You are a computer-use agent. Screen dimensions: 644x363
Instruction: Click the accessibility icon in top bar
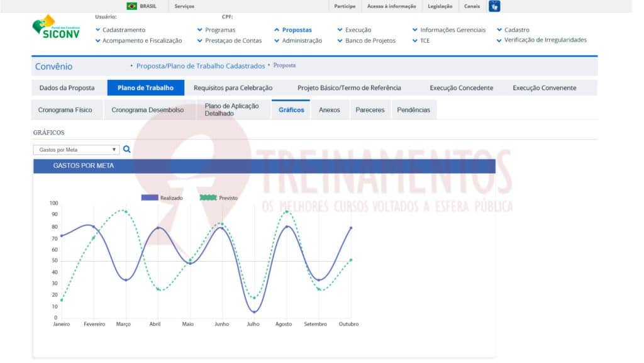[494, 6]
